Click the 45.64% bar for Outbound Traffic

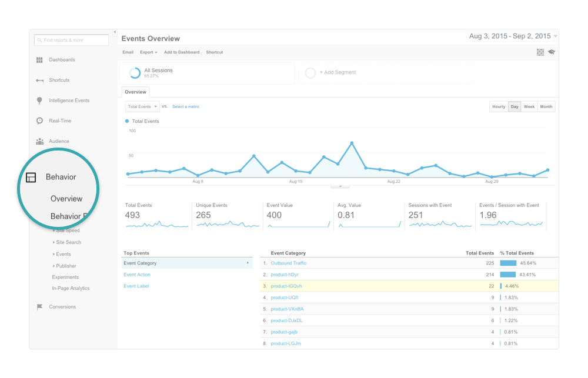(x=508, y=263)
